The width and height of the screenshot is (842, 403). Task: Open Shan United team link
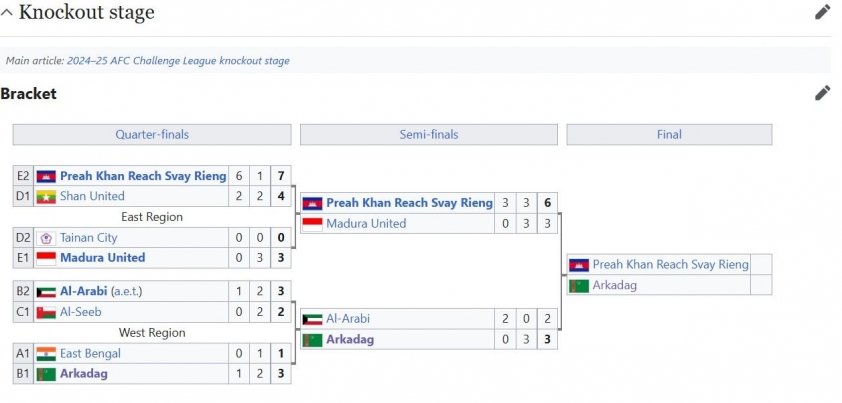(92, 196)
